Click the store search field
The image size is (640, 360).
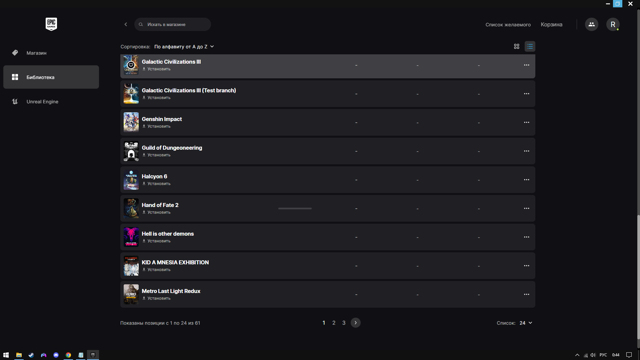[x=173, y=24]
